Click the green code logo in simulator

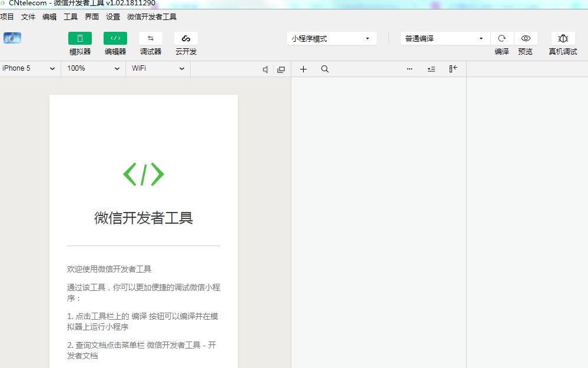[x=144, y=174]
